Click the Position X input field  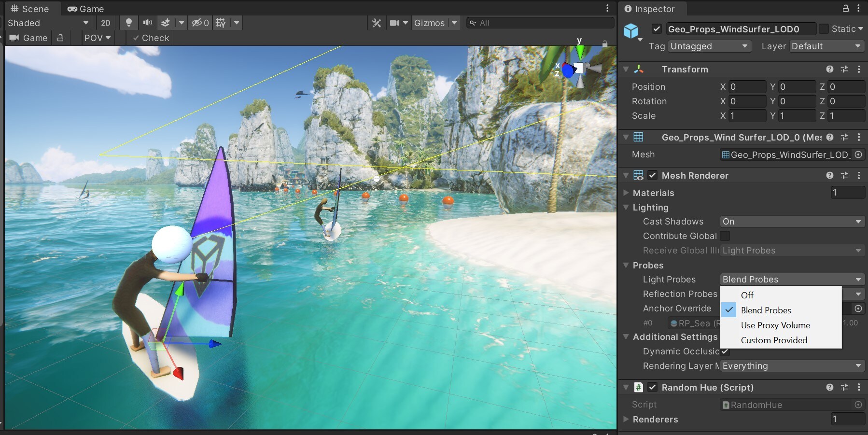pyautogui.click(x=746, y=87)
